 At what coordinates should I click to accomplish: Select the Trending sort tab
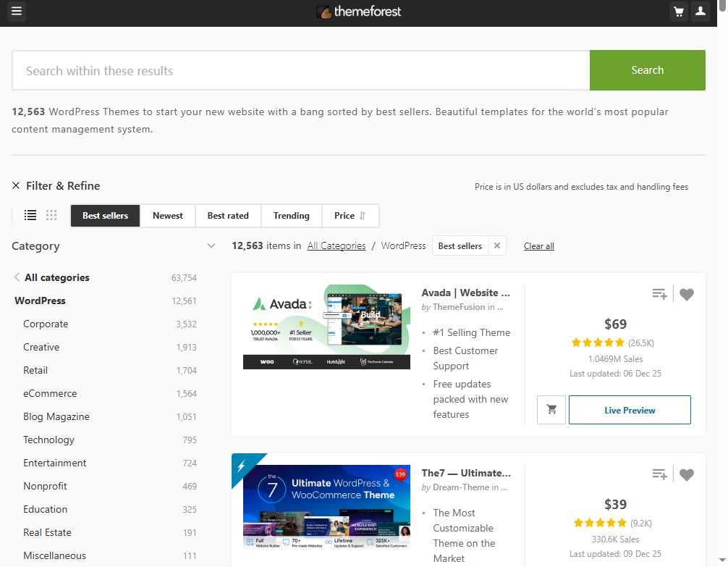[x=291, y=215]
